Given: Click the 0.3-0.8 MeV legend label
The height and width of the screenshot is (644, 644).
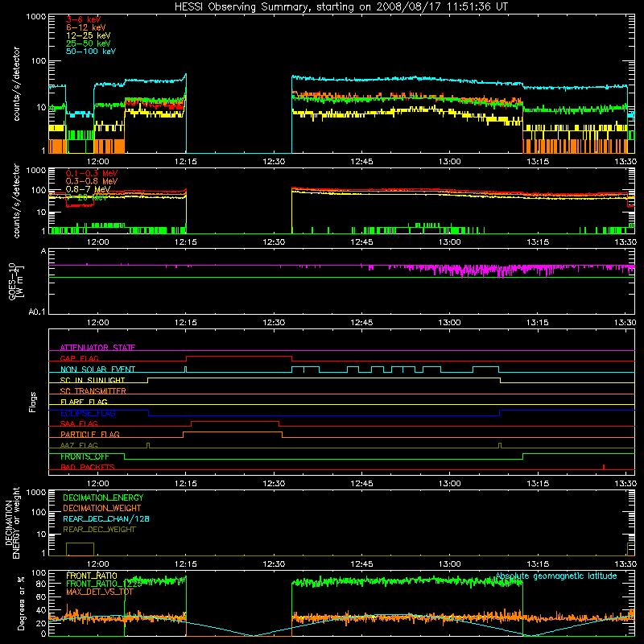Looking at the screenshot, I should pyautogui.click(x=92, y=181).
